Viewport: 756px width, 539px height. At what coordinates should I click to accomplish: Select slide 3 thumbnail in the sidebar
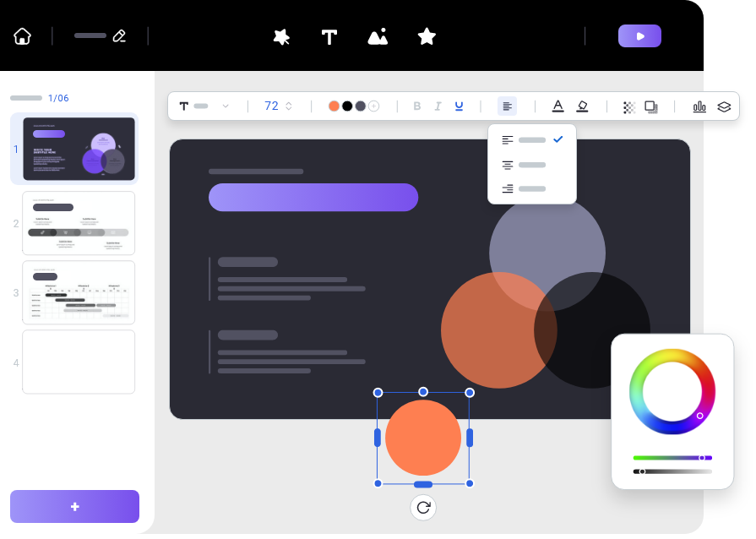pos(79,292)
